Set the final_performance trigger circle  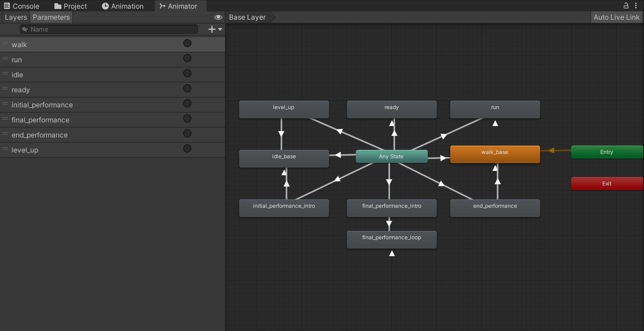pos(187,119)
